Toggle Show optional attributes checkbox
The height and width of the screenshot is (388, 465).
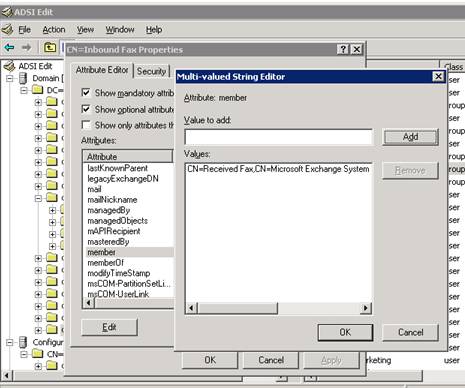pyautogui.click(x=86, y=109)
